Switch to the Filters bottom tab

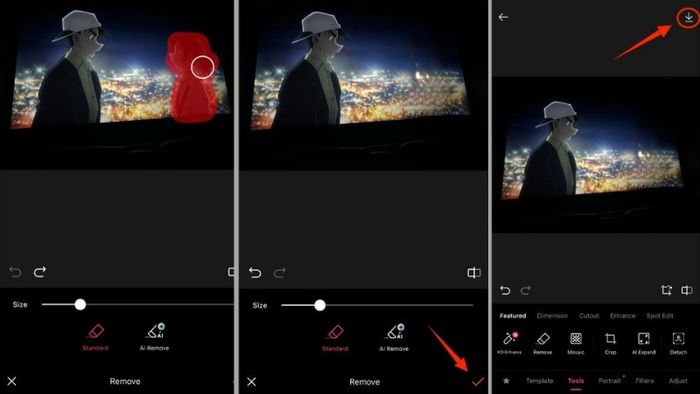click(645, 381)
